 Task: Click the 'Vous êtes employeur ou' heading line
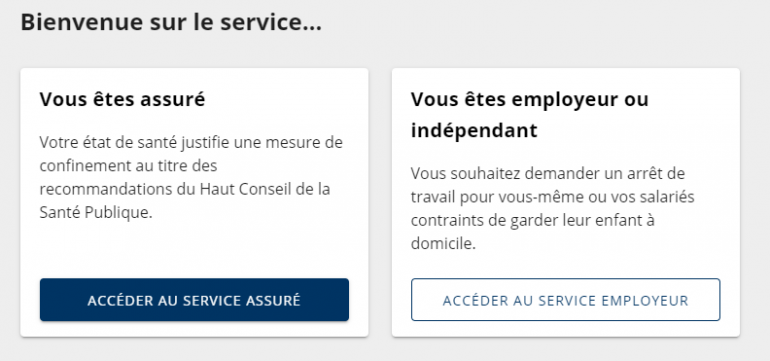[x=530, y=99]
